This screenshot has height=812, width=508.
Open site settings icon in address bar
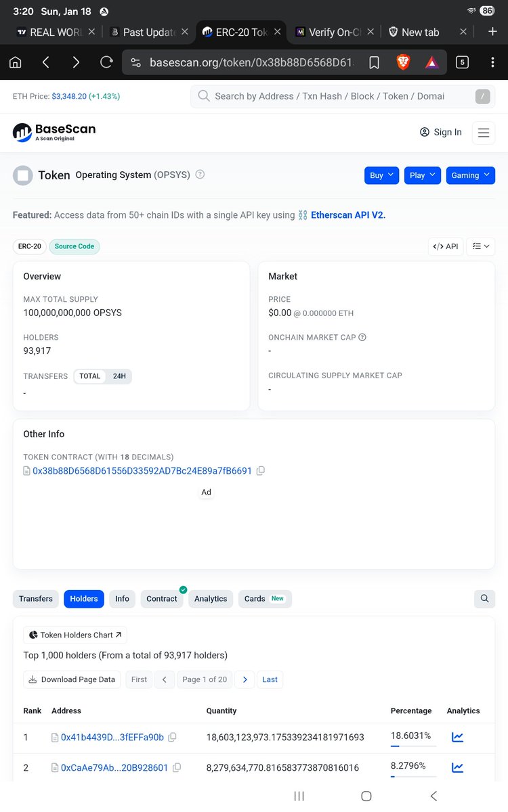135,62
